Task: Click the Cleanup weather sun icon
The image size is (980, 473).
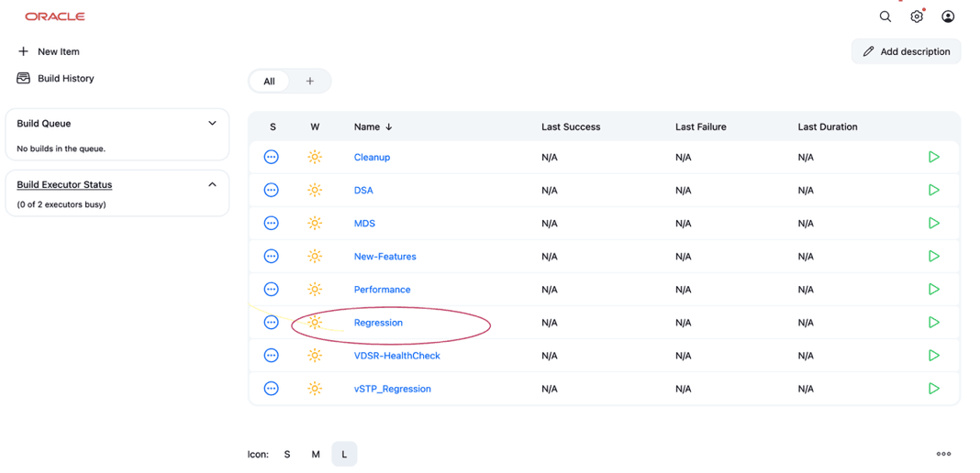Action: point(315,158)
